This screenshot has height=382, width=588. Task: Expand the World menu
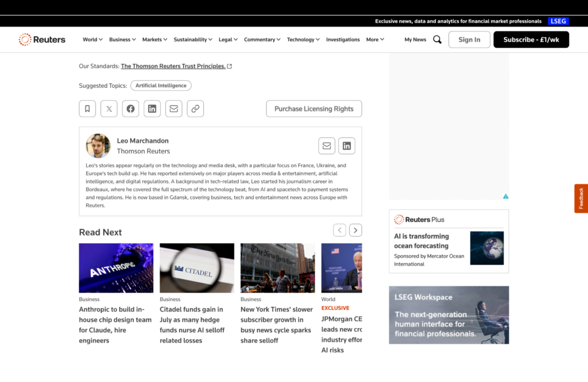[x=92, y=40]
